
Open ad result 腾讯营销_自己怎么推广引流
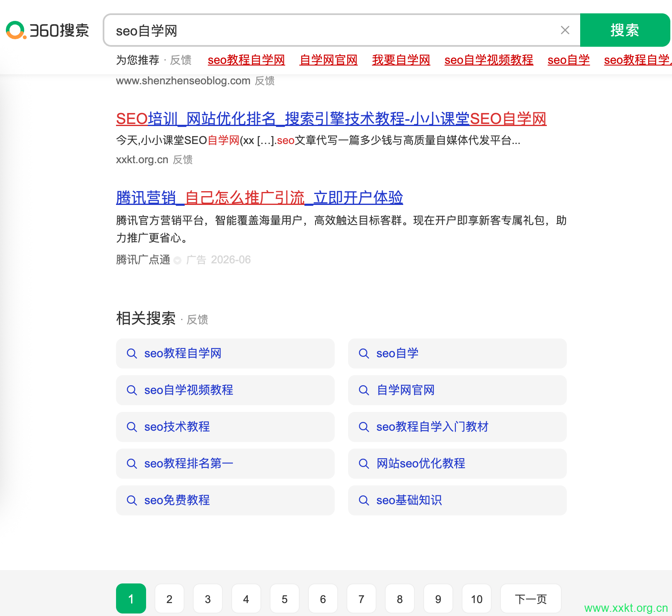[x=260, y=197]
